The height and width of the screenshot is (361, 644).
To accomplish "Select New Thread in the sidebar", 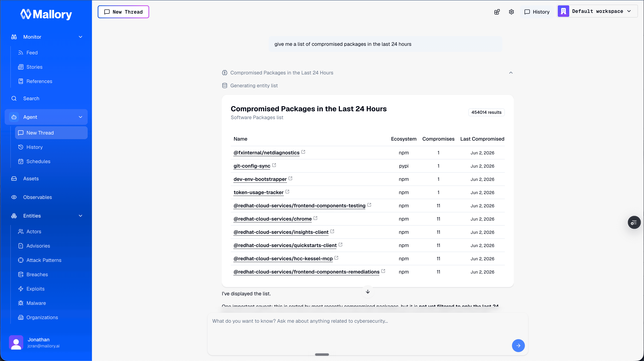I will tap(51, 133).
